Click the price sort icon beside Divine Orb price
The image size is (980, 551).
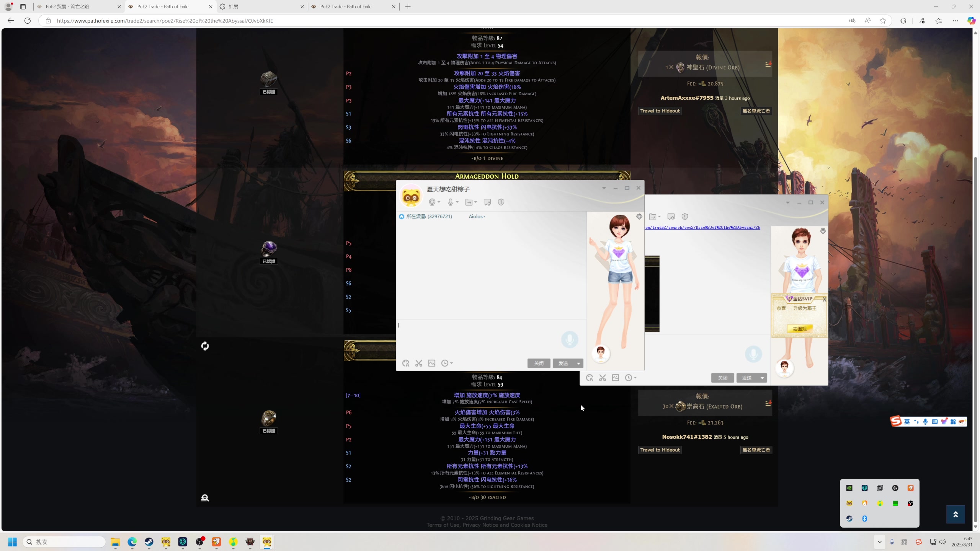[x=768, y=64]
